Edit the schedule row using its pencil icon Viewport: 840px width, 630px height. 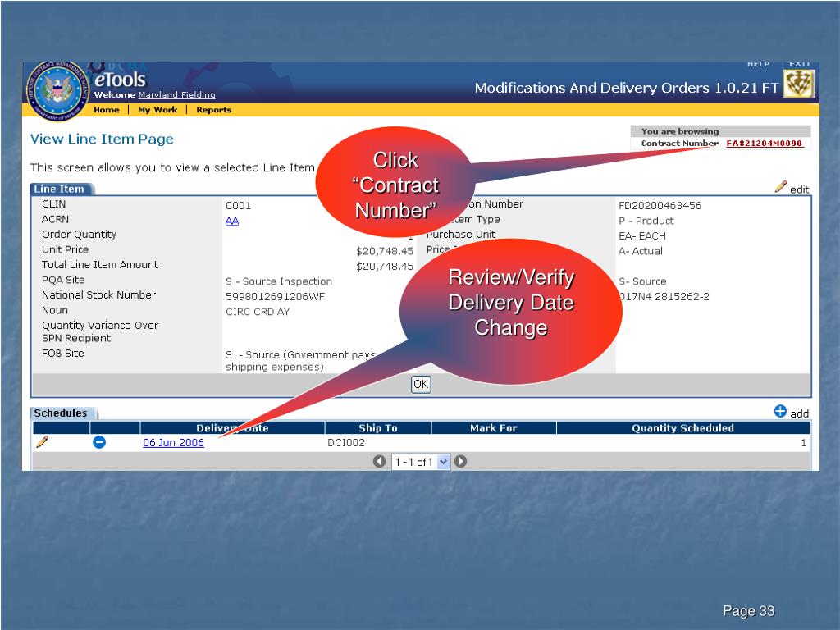43,442
